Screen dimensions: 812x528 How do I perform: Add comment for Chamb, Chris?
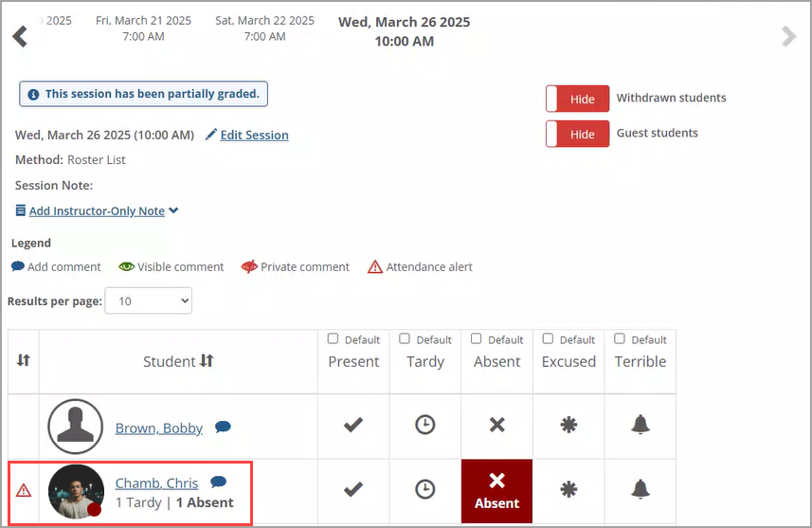click(219, 482)
